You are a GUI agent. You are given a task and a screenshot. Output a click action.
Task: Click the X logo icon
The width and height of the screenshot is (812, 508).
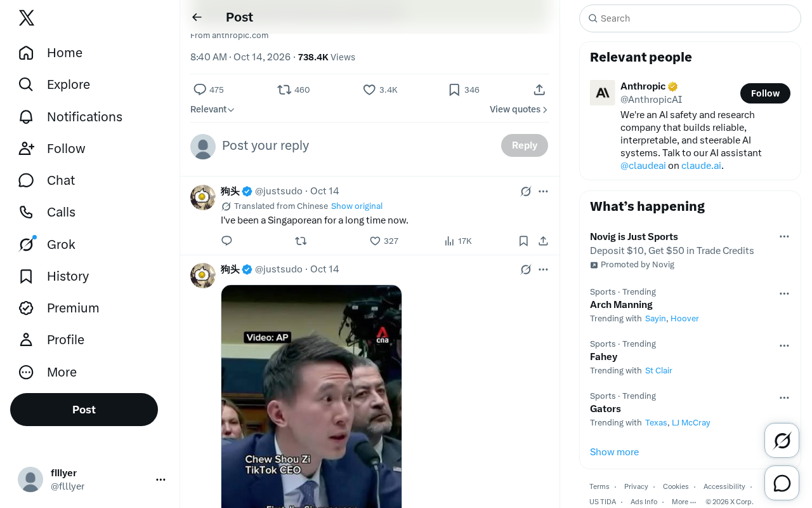click(27, 18)
